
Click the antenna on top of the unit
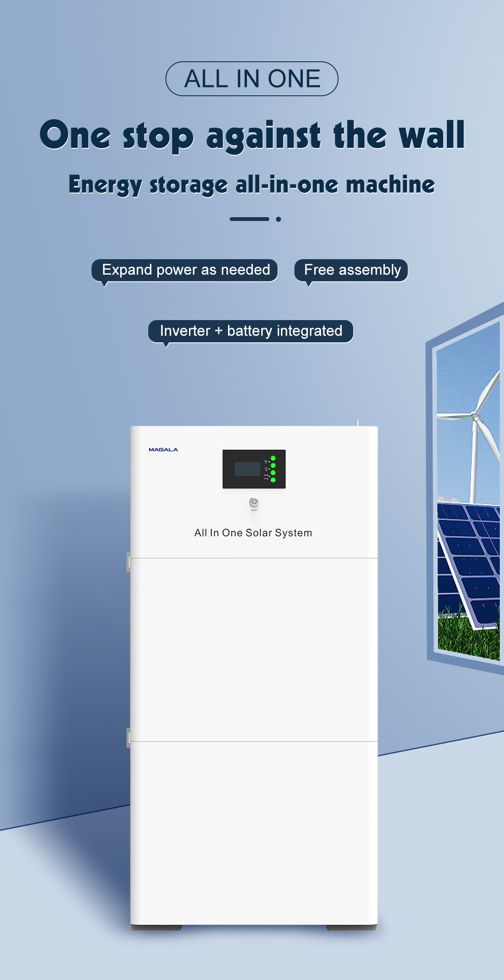[357, 423]
